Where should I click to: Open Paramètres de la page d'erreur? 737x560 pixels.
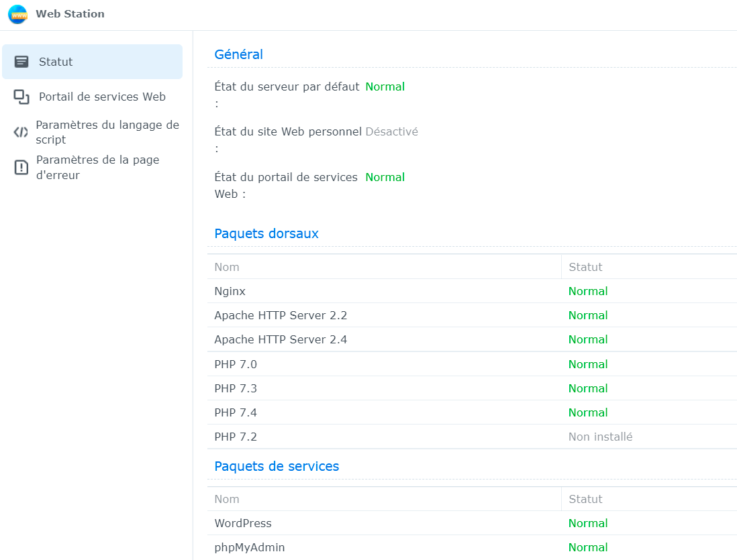click(98, 168)
